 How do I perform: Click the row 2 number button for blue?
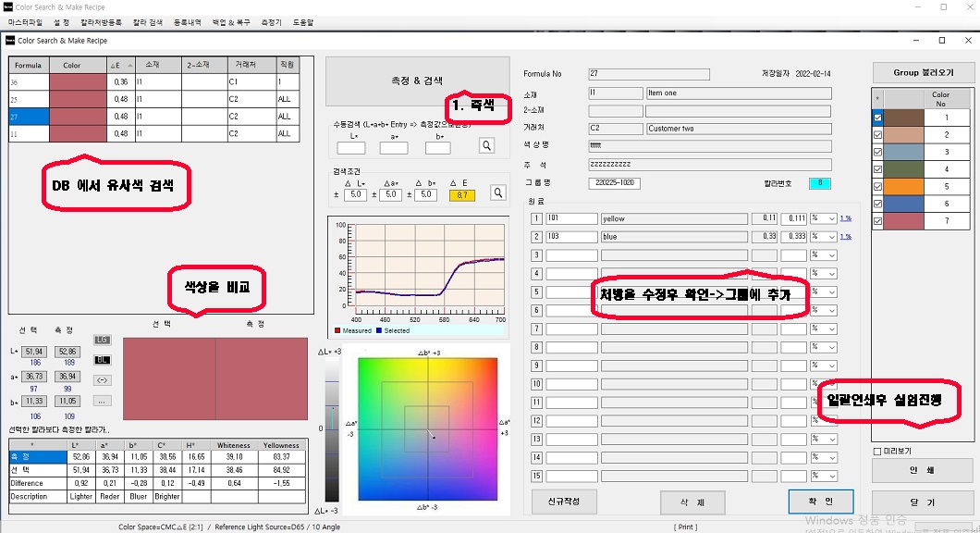tap(536, 237)
